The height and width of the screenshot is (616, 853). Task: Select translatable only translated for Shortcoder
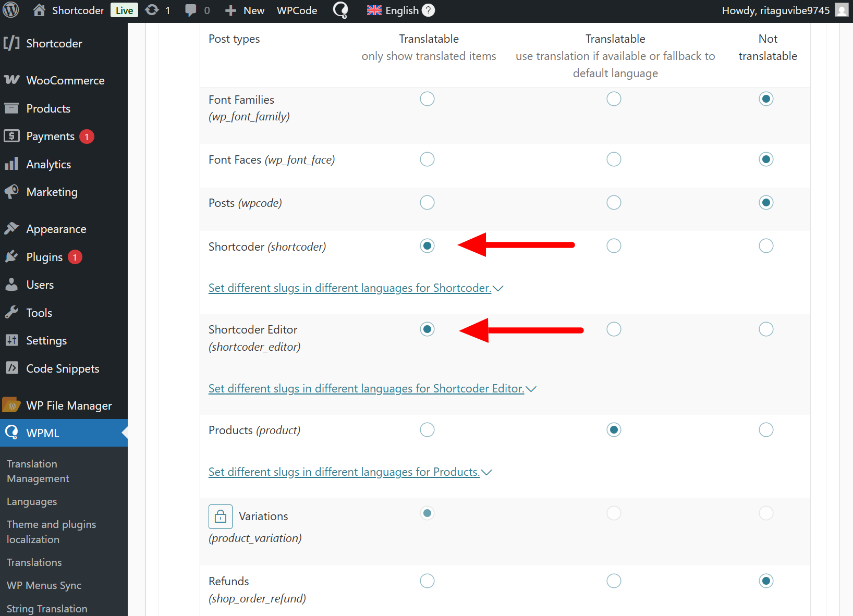[x=427, y=246]
